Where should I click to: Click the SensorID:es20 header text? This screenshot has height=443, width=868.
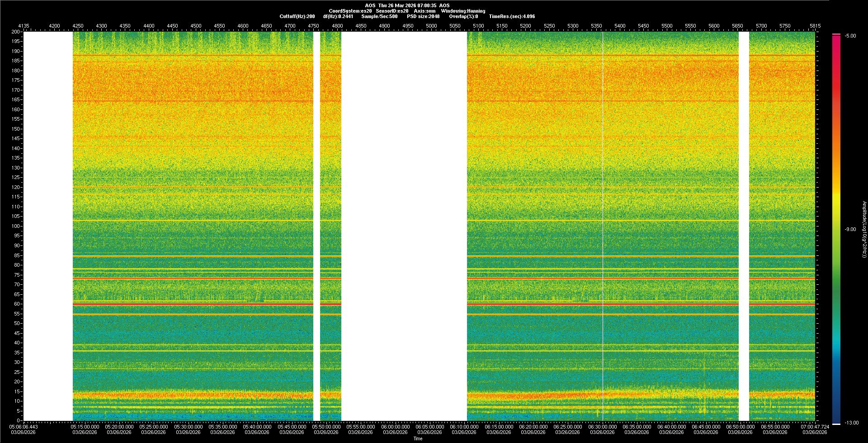click(x=392, y=11)
